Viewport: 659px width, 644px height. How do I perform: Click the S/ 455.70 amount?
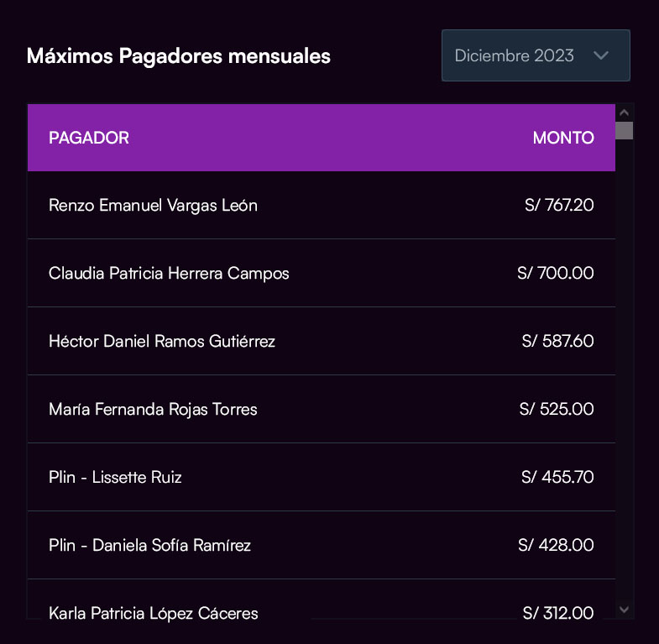(x=557, y=477)
